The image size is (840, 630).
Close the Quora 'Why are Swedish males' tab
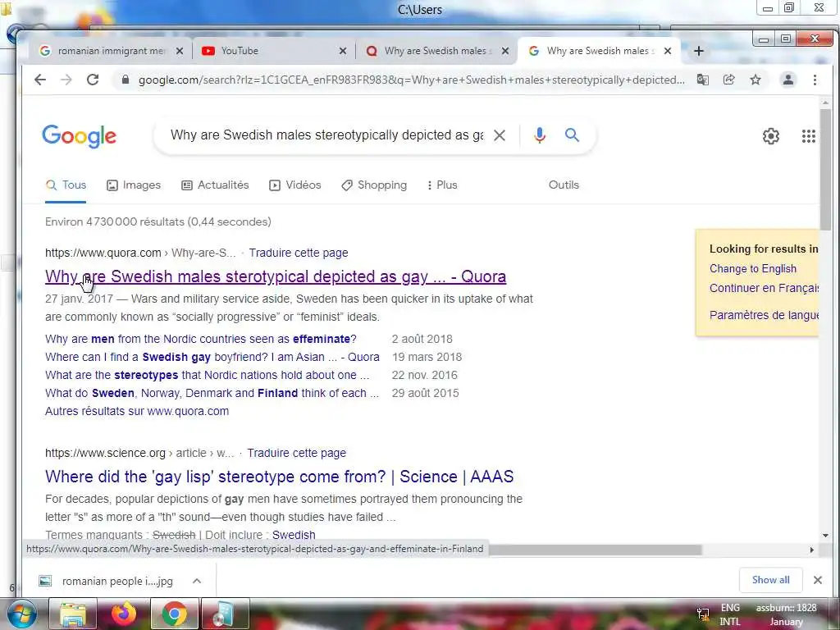pos(505,51)
